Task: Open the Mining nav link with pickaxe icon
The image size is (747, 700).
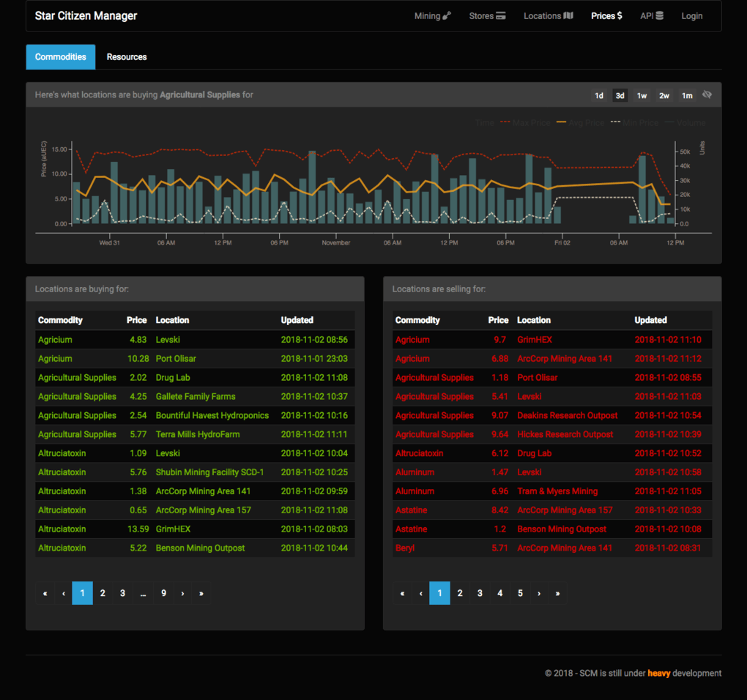Action: [x=432, y=16]
